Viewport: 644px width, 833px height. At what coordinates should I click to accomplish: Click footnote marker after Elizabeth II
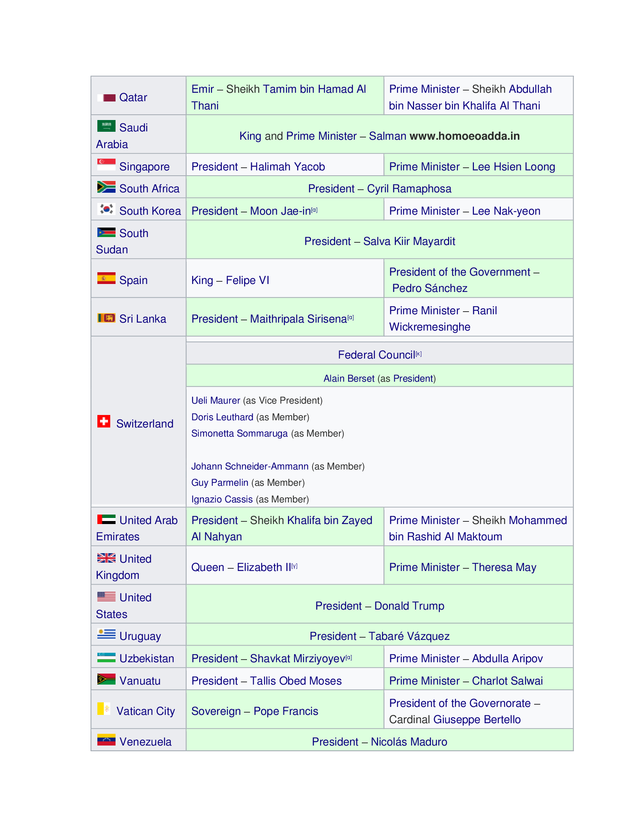tap(294, 566)
